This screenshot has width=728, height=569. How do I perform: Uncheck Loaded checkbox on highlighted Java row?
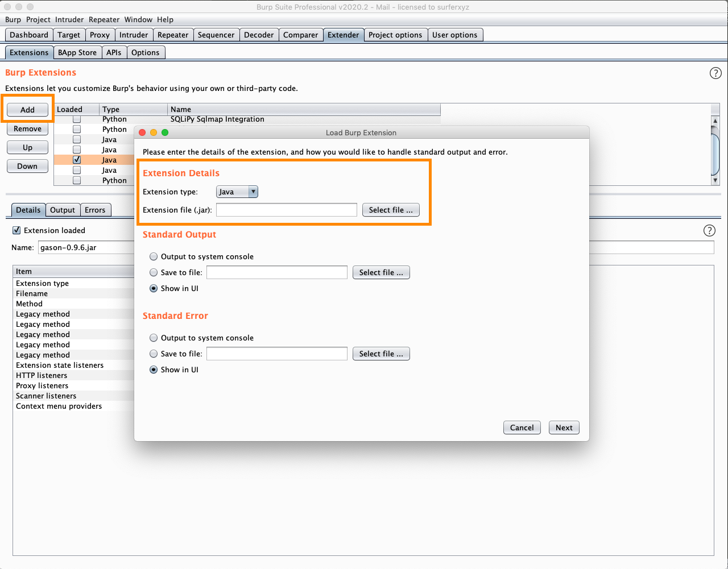(77, 160)
